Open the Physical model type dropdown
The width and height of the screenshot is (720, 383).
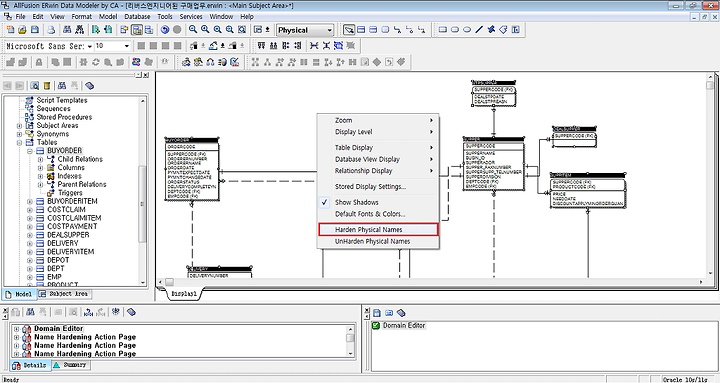point(329,30)
